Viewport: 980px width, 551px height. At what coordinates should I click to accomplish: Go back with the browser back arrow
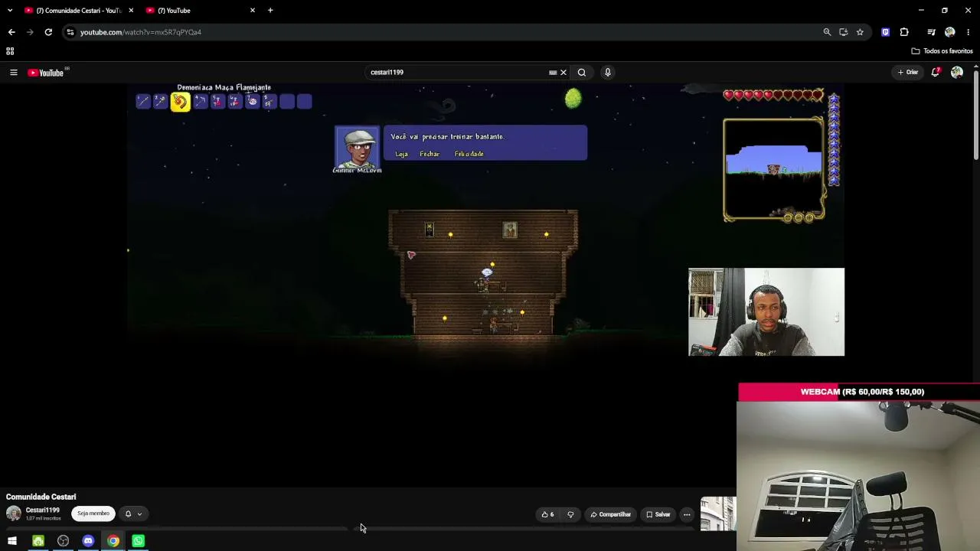(x=11, y=32)
